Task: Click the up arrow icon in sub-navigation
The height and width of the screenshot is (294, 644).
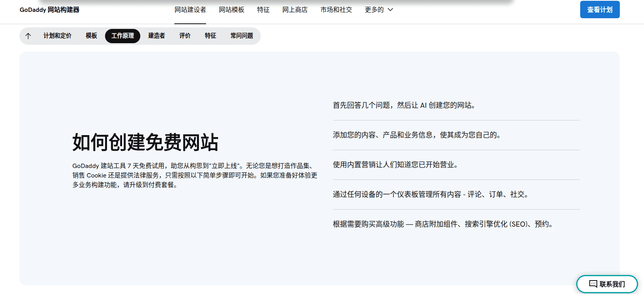Action: click(x=28, y=36)
